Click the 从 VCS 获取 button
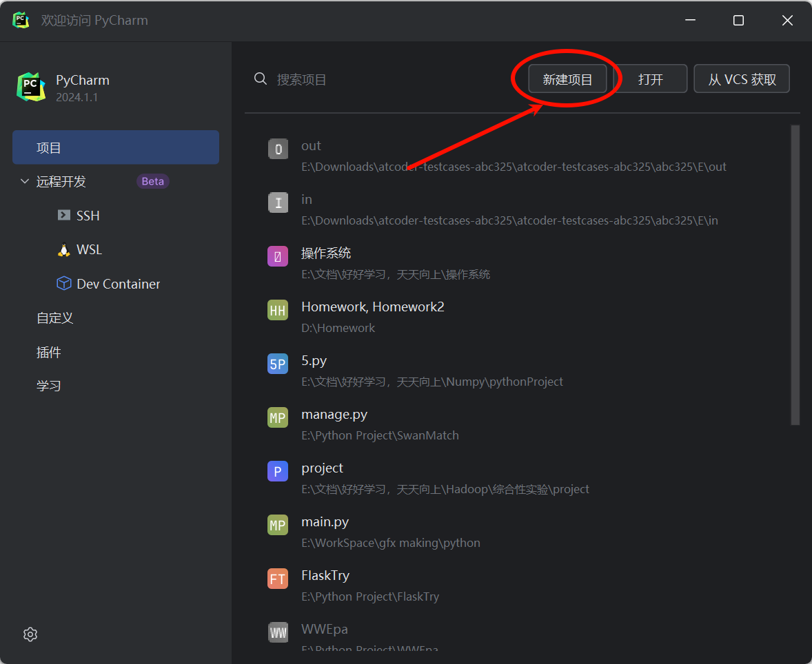The image size is (812, 664). 742,79
